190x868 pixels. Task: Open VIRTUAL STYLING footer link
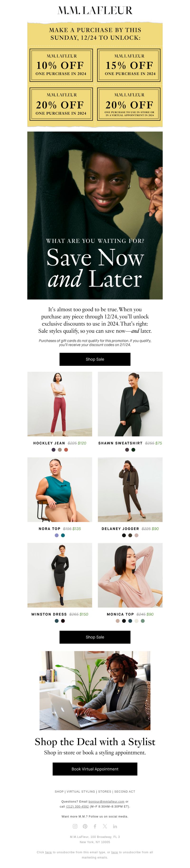(x=81, y=791)
